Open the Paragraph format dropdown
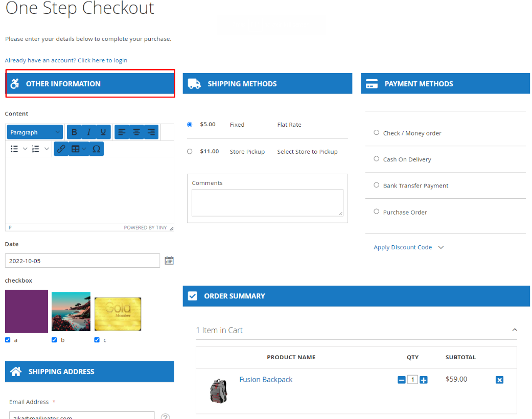This screenshot has width=532, height=419. (35, 132)
